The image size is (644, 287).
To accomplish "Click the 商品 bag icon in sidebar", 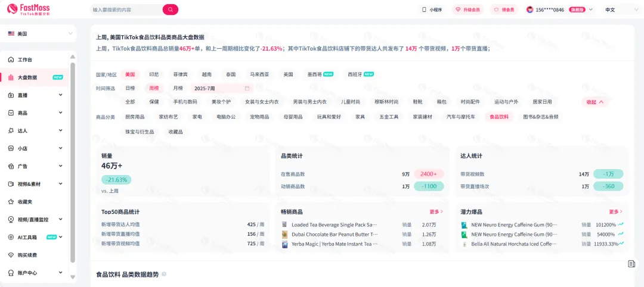I will click(11, 113).
